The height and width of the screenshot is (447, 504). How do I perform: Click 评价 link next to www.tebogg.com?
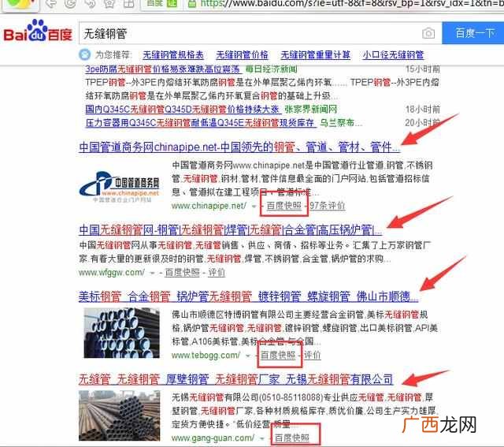(x=313, y=356)
